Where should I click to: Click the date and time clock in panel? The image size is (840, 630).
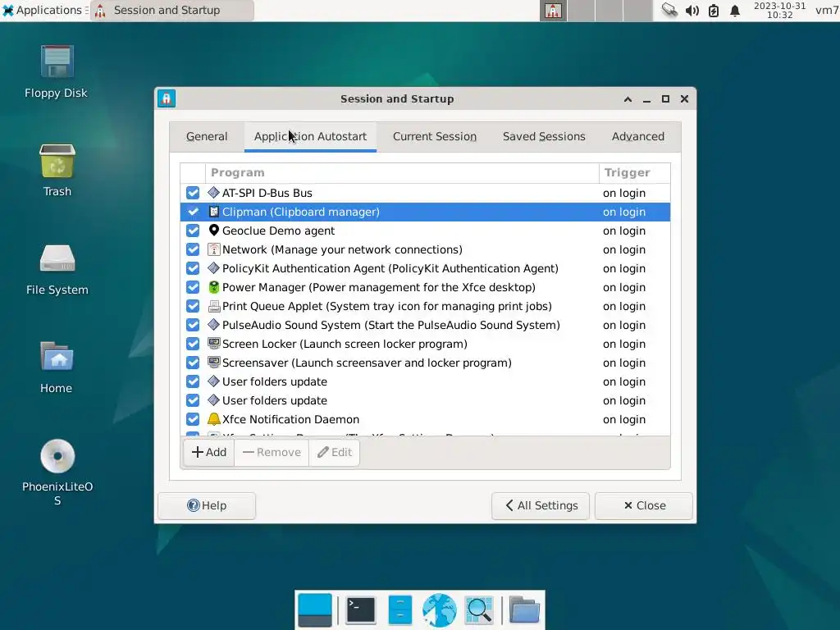pyautogui.click(x=779, y=10)
